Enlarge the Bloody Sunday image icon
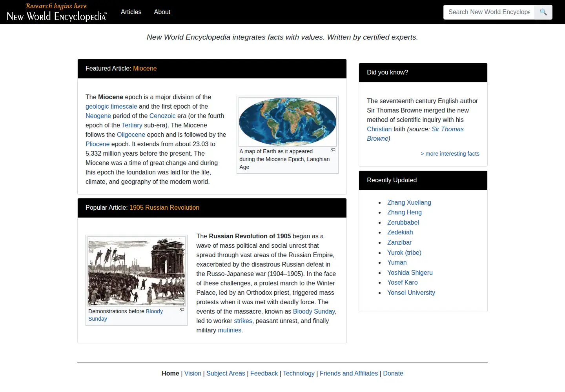This screenshot has height=392, width=565. click(x=182, y=310)
